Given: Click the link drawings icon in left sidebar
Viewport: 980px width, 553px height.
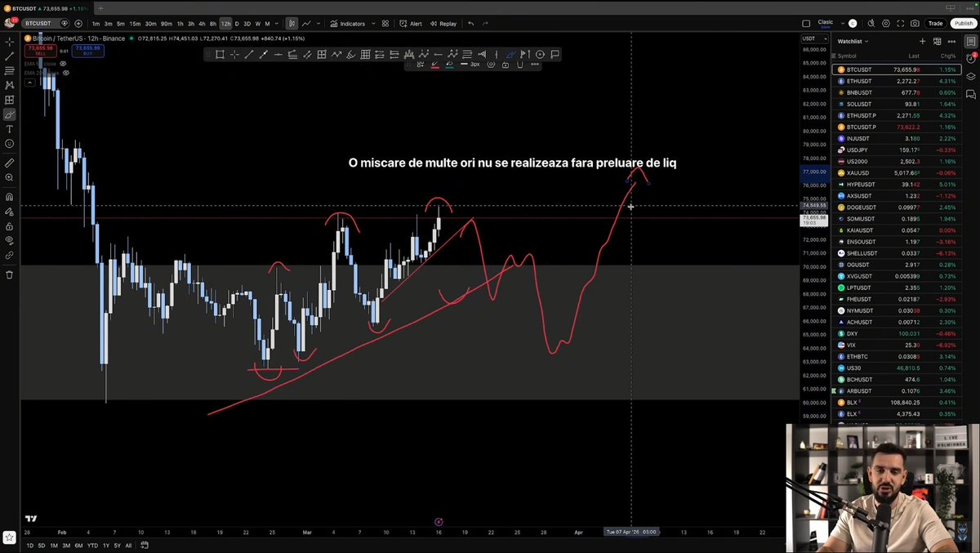Looking at the screenshot, I should [10, 256].
